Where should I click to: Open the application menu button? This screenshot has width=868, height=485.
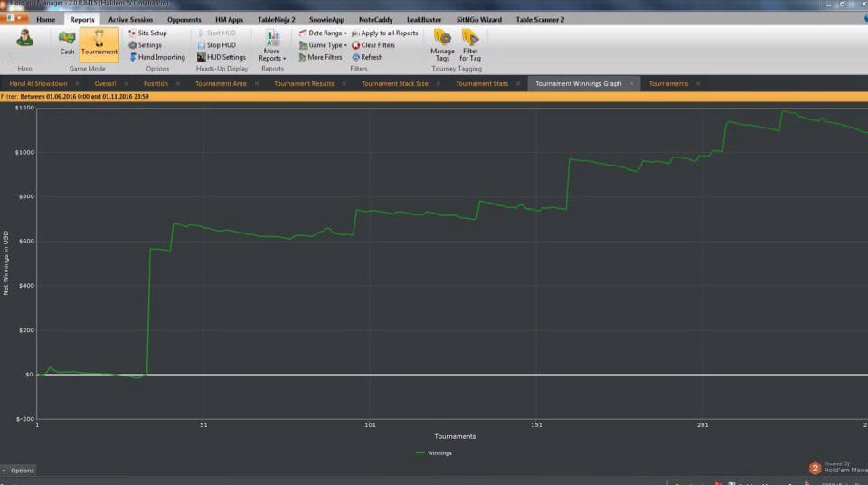14,18
